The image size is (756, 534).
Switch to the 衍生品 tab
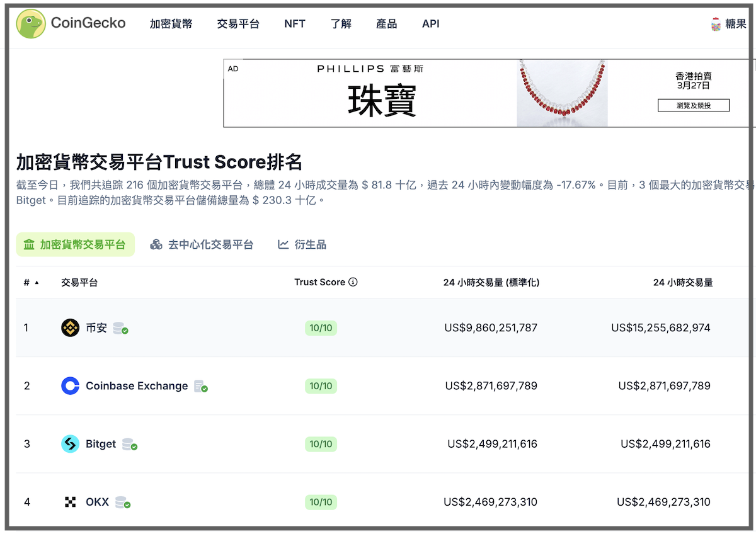coord(302,244)
